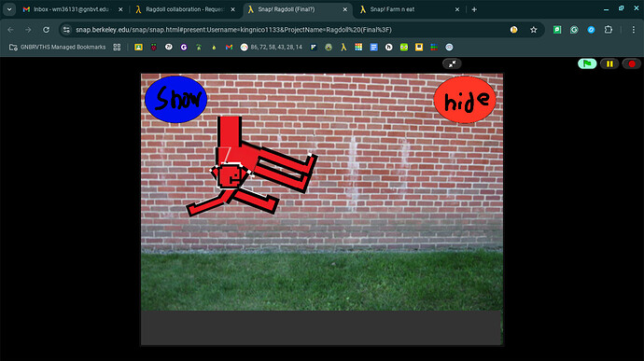Screen dimensions: 644x361
Task: Switch to the Ragdoll collaboration tab
Action: click(x=184, y=9)
